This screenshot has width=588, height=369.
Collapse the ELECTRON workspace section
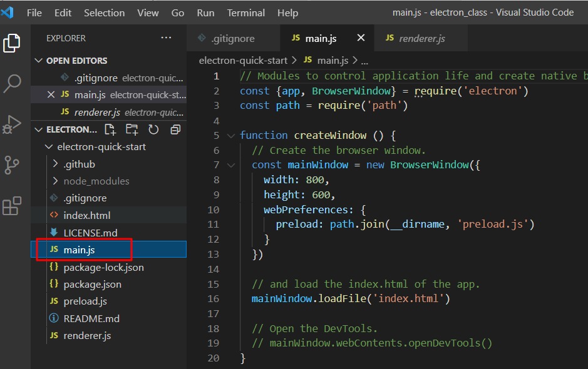click(38, 129)
